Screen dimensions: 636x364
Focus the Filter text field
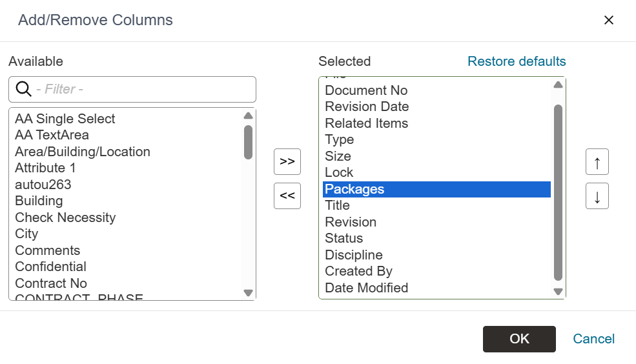pyautogui.click(x=142, y=89)
